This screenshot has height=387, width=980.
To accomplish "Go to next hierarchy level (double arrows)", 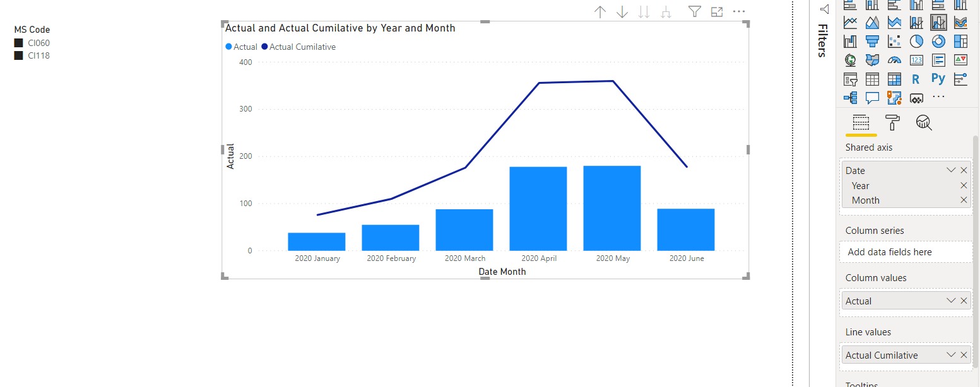I will point(644,12).
